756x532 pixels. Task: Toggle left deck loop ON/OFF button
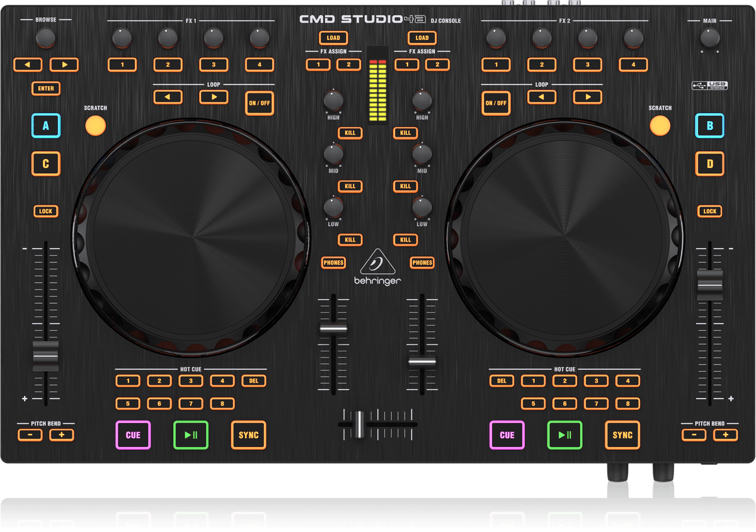260,103
